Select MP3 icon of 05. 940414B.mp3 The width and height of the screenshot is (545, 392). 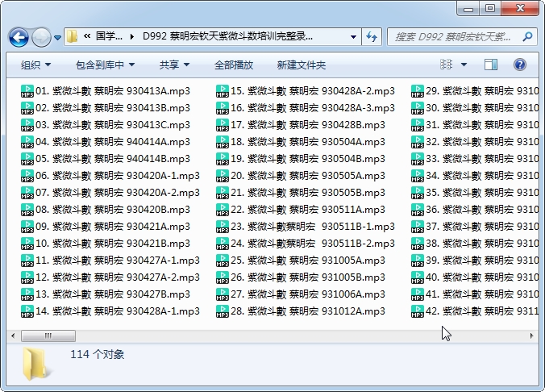click(27, 159)
